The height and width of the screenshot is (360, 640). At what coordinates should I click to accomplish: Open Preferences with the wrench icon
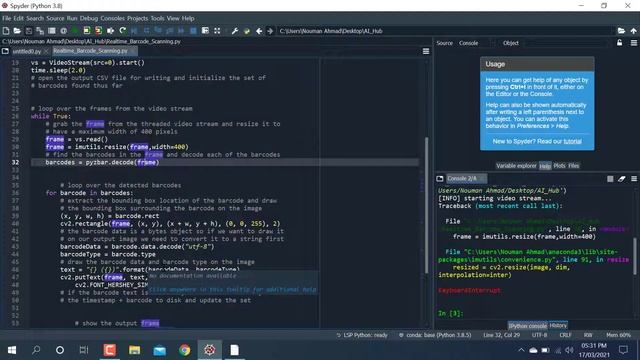tap(235, 31)
